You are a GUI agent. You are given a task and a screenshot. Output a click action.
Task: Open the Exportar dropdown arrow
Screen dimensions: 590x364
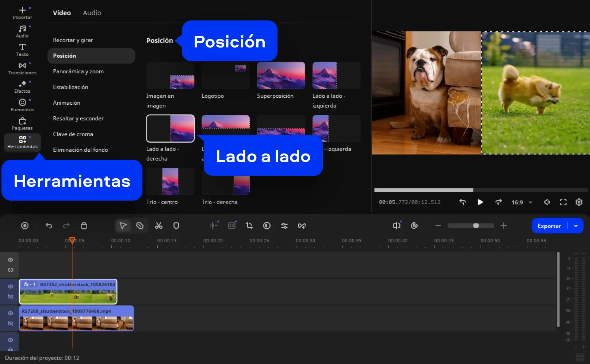[576, 226]
